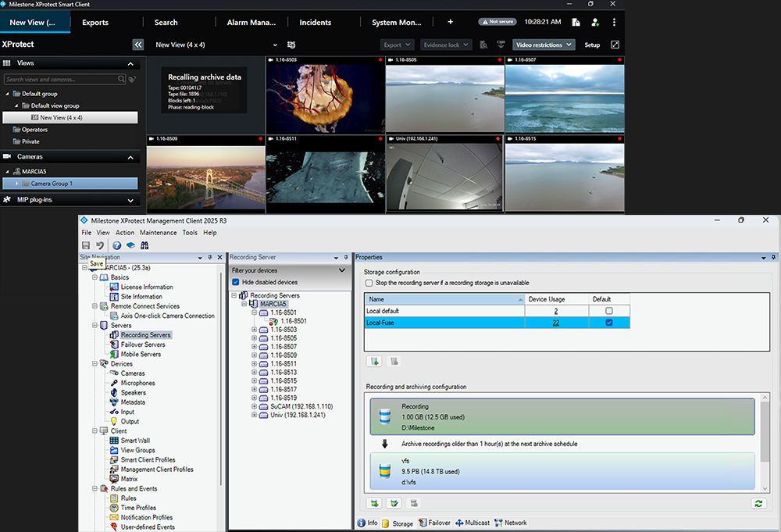Select SuCAM (192.168.1.110) in Recording Server tree
The image size is (781, 532).
point(301,406)
